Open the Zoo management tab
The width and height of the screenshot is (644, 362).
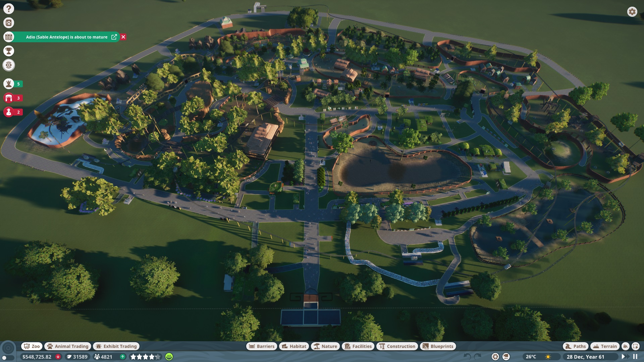point(32,346)
